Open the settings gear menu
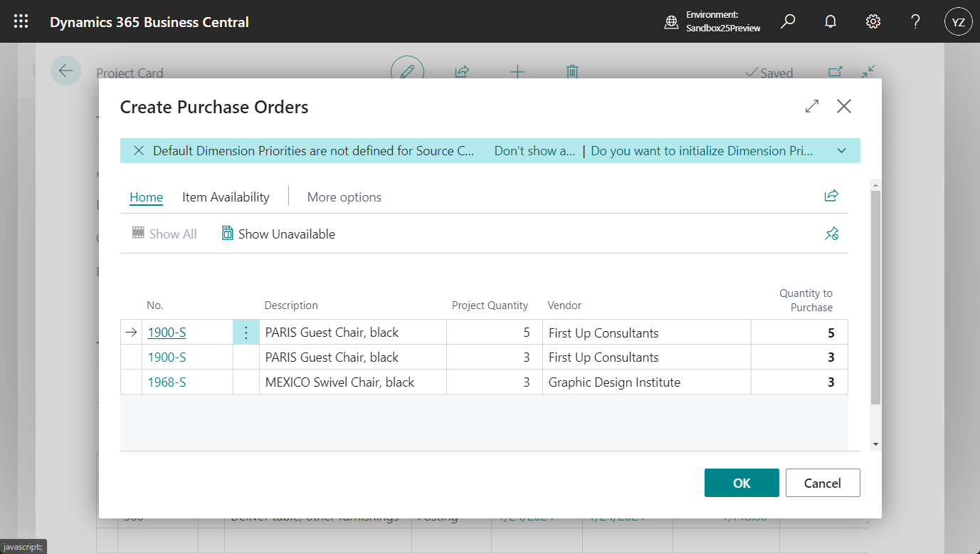Image resolution: width=980 pixels, height=554 pixels. [x=873, y=21]
